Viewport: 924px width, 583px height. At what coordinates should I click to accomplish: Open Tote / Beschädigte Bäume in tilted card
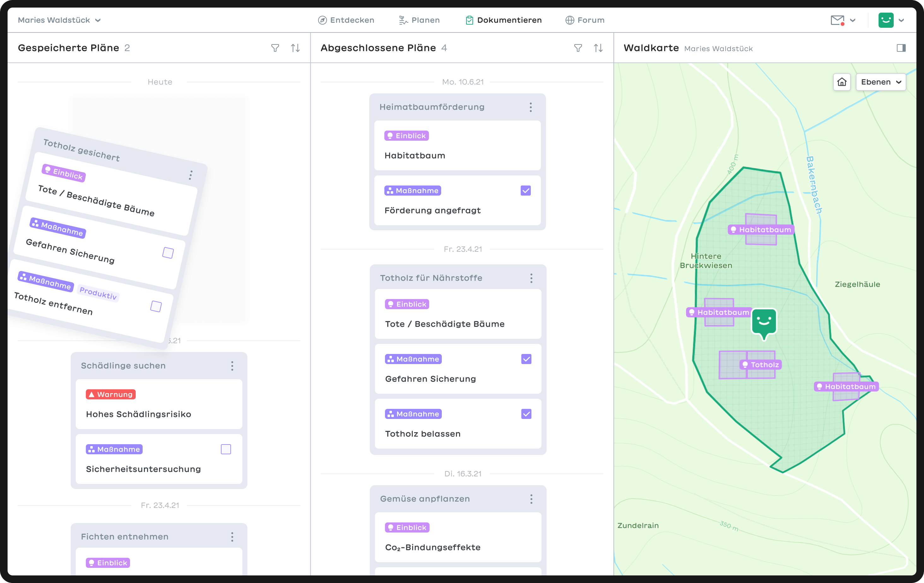tap(111, 194)
